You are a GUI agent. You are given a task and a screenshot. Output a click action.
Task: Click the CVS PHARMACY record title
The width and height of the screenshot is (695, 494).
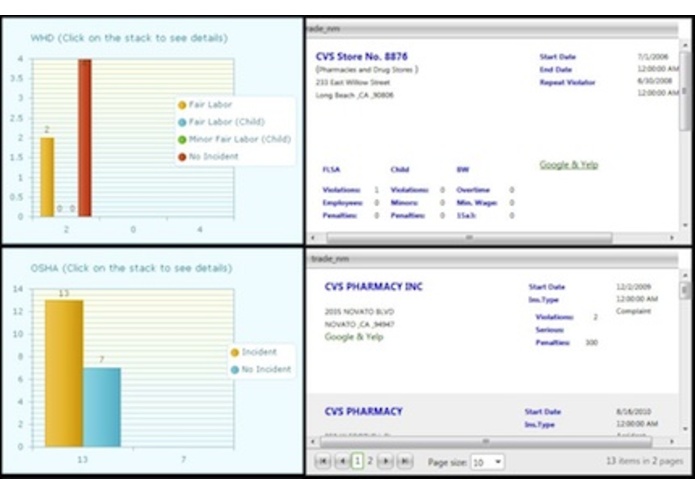tap(363, 412)
